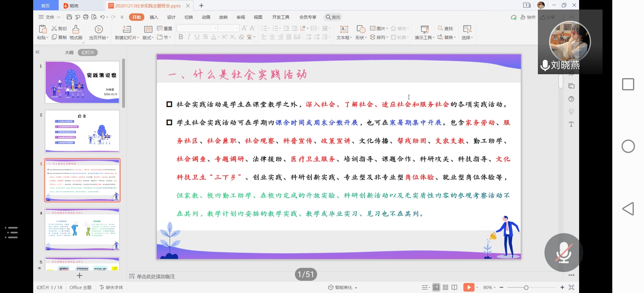Open the font name combo box

pyautogui.click(x=197, y=28)
